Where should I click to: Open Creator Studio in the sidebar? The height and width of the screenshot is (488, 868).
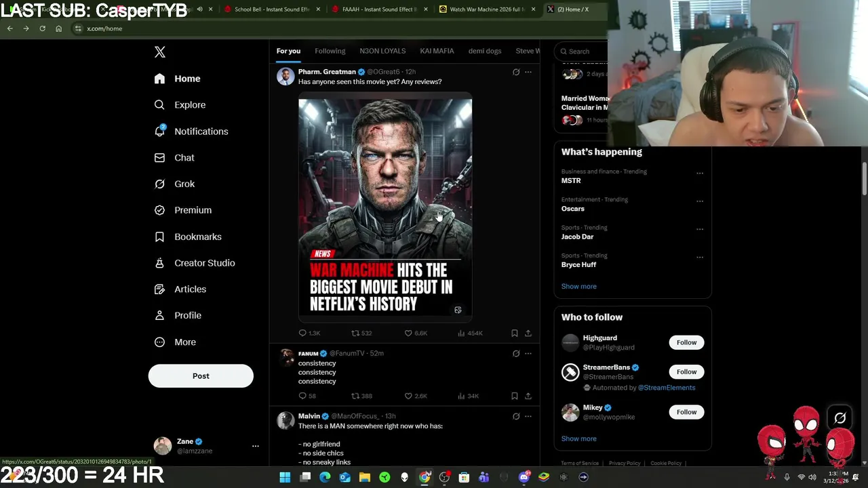195,263
